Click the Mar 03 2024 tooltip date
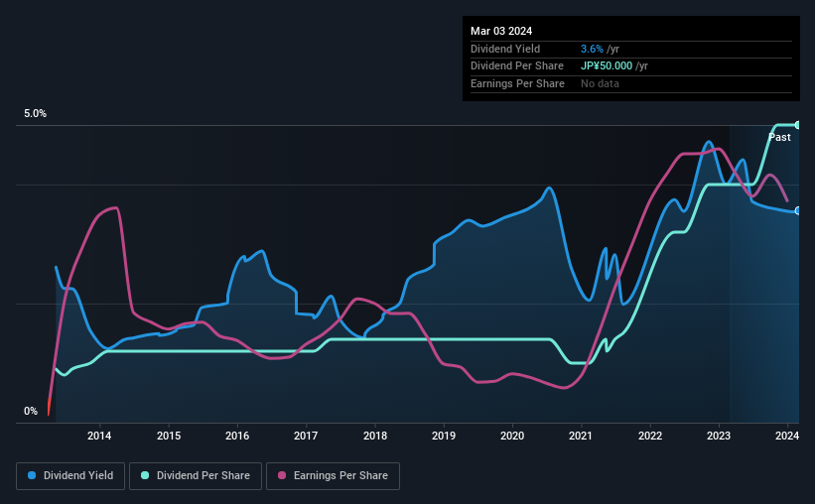This screenshot has width=815, height=504. pos(501,31)
